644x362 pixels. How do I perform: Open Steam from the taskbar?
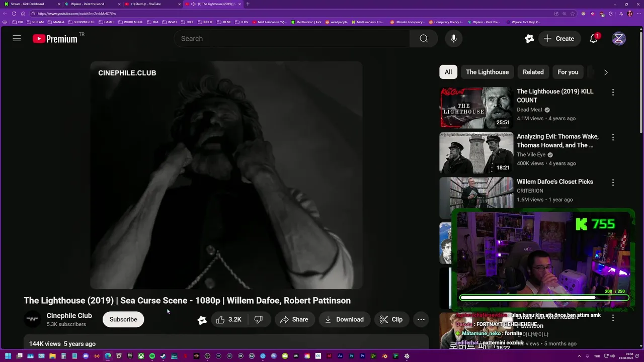[163, 356]
